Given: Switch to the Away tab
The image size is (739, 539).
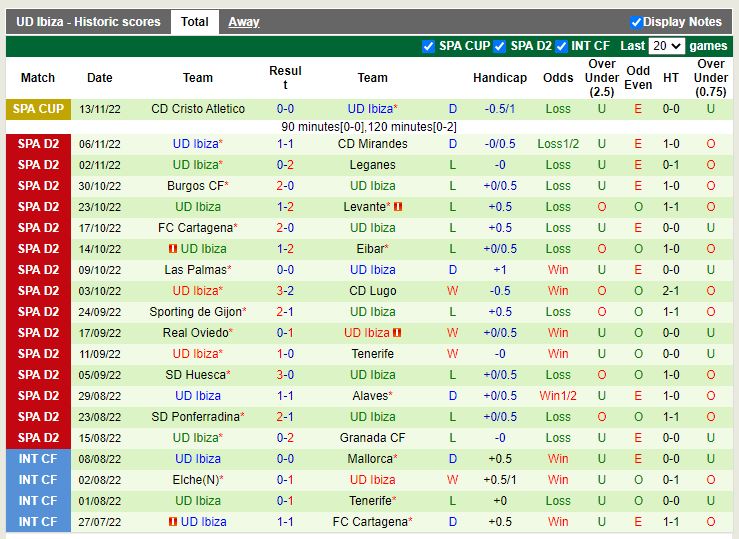Looking at the screenshot, I should click(244, 22).
